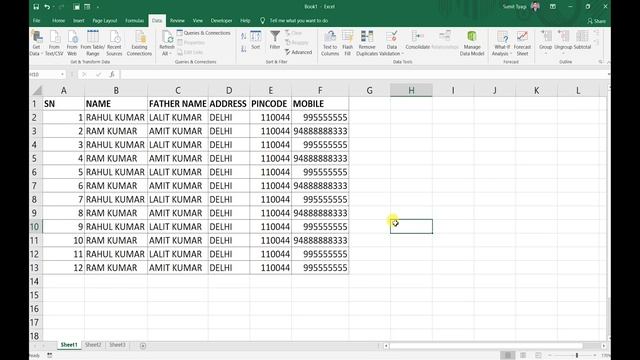640x360 pixels.
Task: Switch to Normal view in status bar
Action: (507, 355)
